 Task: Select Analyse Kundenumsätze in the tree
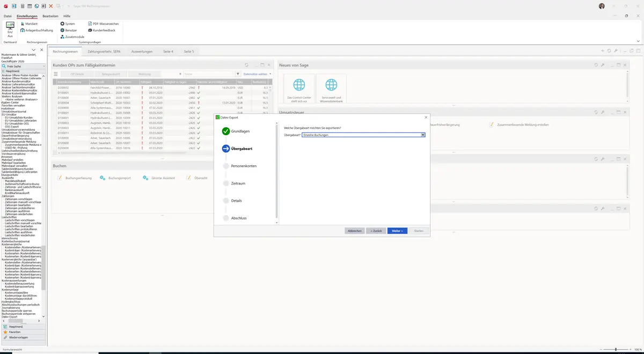coord(16,81)
